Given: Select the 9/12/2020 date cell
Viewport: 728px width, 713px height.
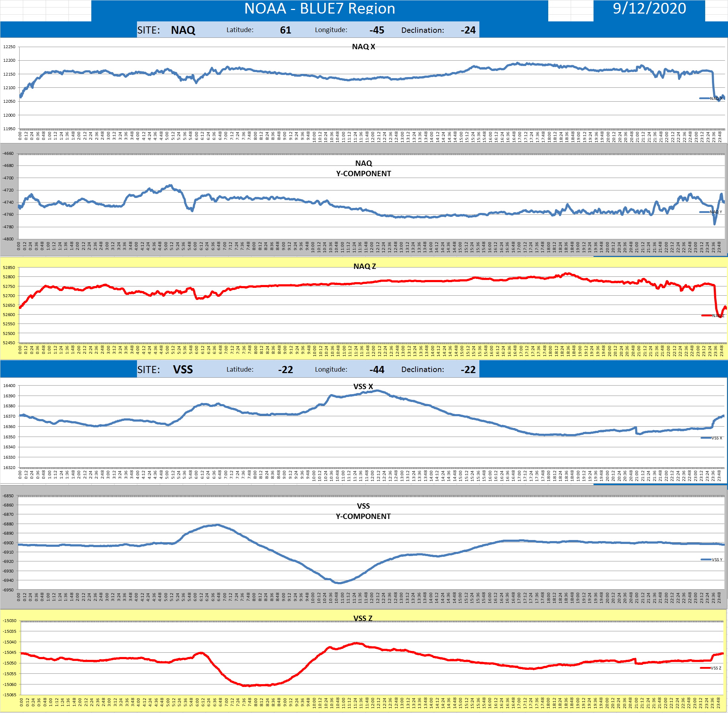Looking at the screenshot, I should tap(649, 9).
